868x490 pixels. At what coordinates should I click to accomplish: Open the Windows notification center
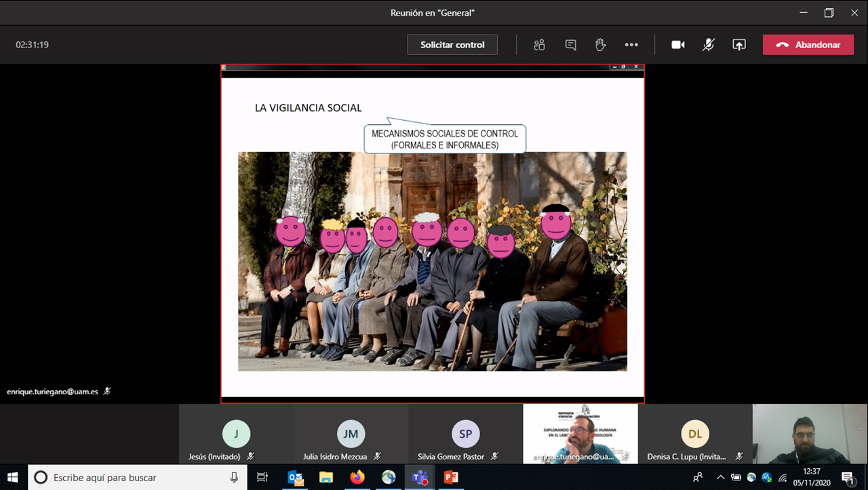pos(847,478)
